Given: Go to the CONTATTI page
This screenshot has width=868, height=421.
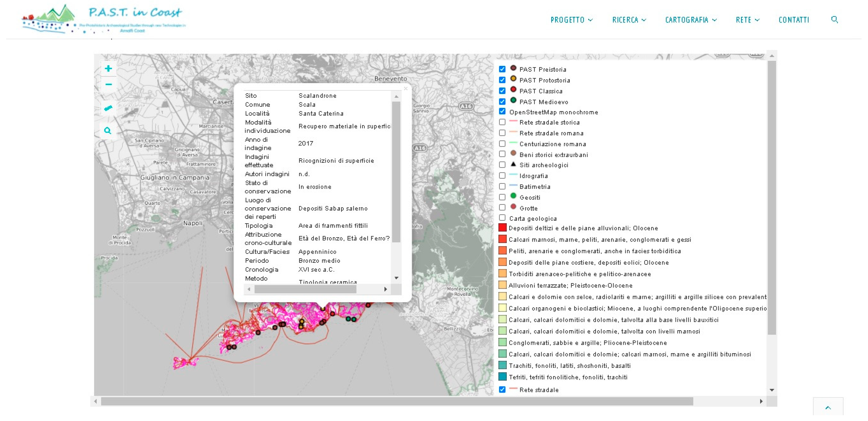Looking at the screenshot, I should [794, 20].
